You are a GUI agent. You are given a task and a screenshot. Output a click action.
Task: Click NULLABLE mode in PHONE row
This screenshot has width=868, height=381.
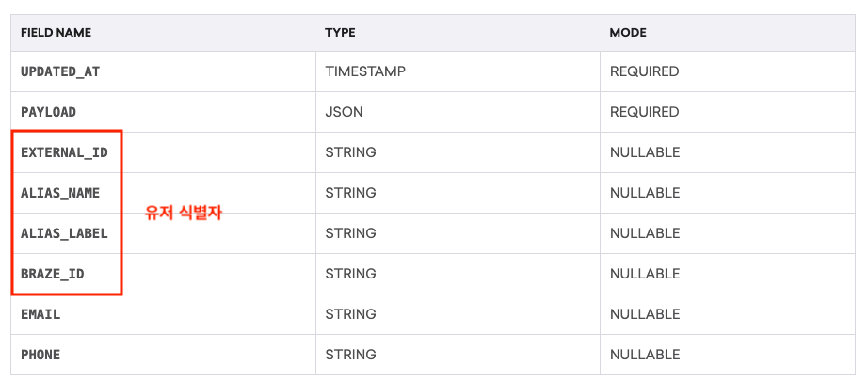pyautogui.click(x=645, y=355)
